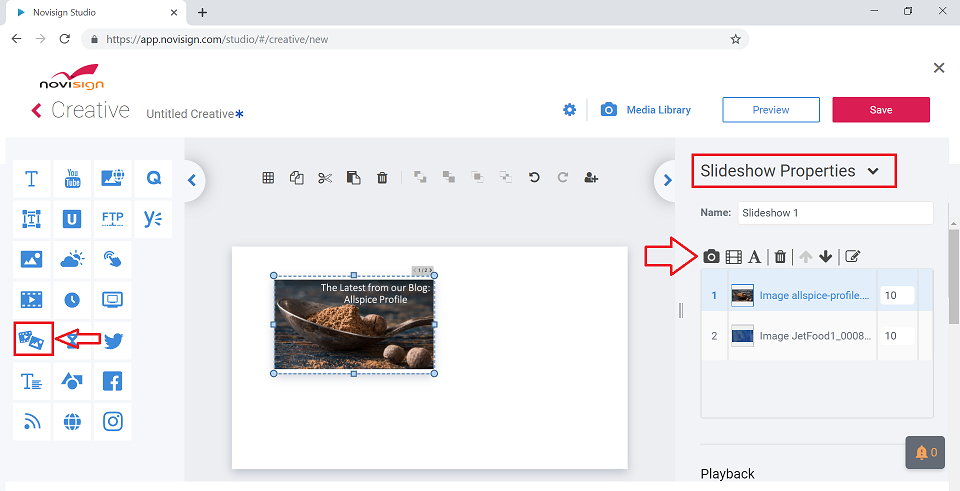Image resolution: width=960 pixels, height=491 pixels.
Task: Cut the selected widget with scissors
Action: [325, 178]
